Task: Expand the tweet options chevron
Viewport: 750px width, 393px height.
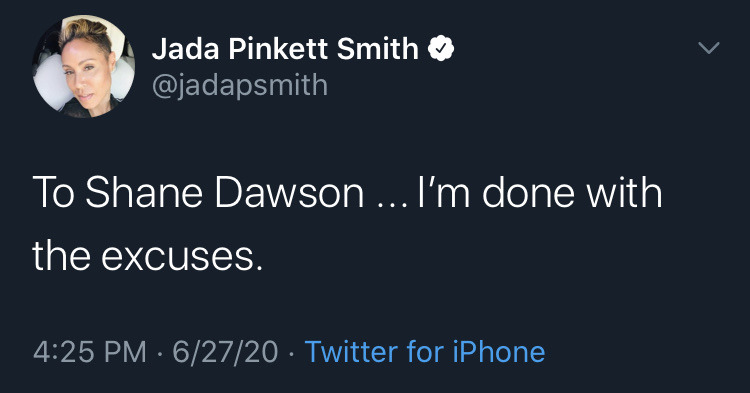Action: [x=708, y=48]
